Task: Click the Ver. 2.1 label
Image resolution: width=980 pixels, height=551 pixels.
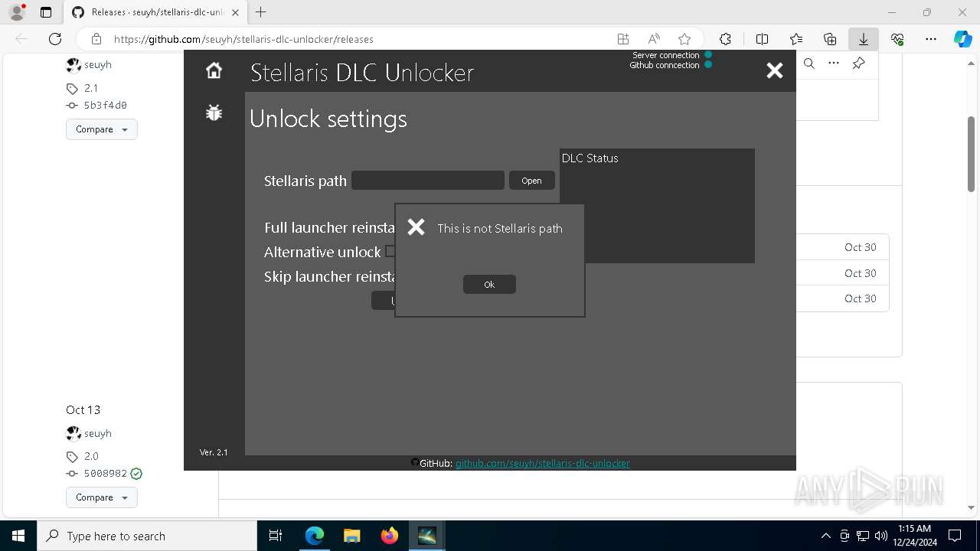Action: (x=214, y=452)
